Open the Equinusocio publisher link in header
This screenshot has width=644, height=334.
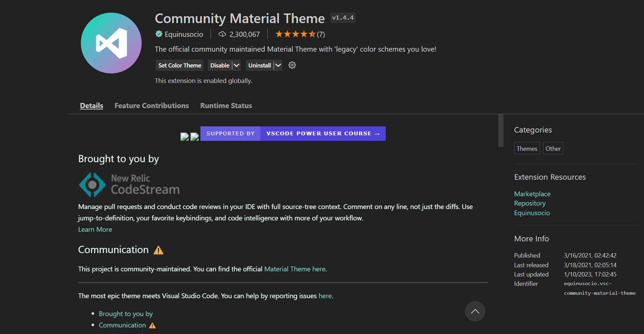click(184, 34)
